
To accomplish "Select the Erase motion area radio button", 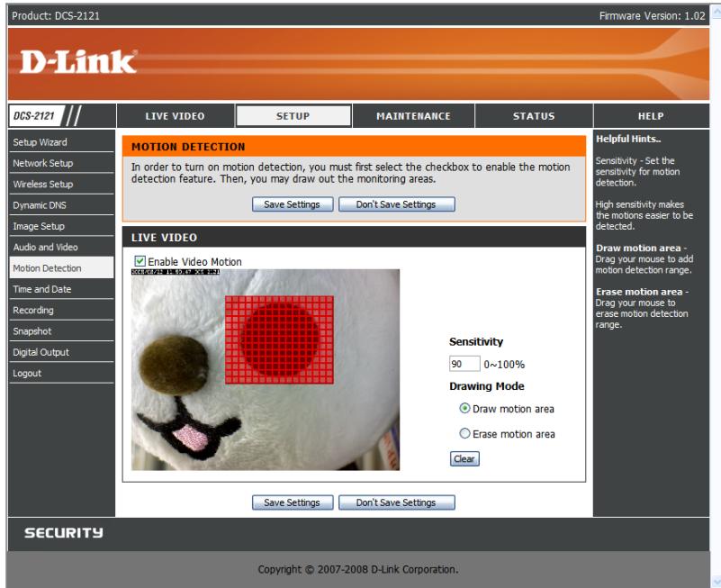I will tap(464, 433).
